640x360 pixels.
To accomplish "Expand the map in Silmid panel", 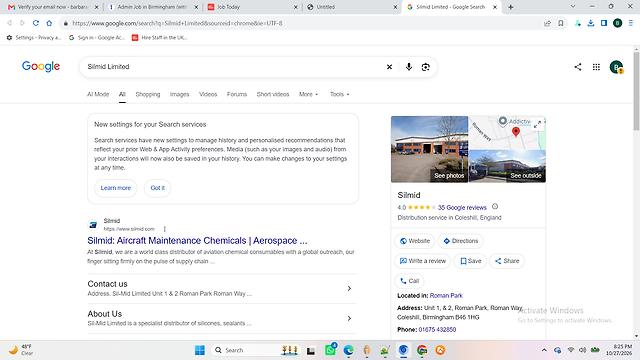I will pyautogui.click(x=538, y=124).
